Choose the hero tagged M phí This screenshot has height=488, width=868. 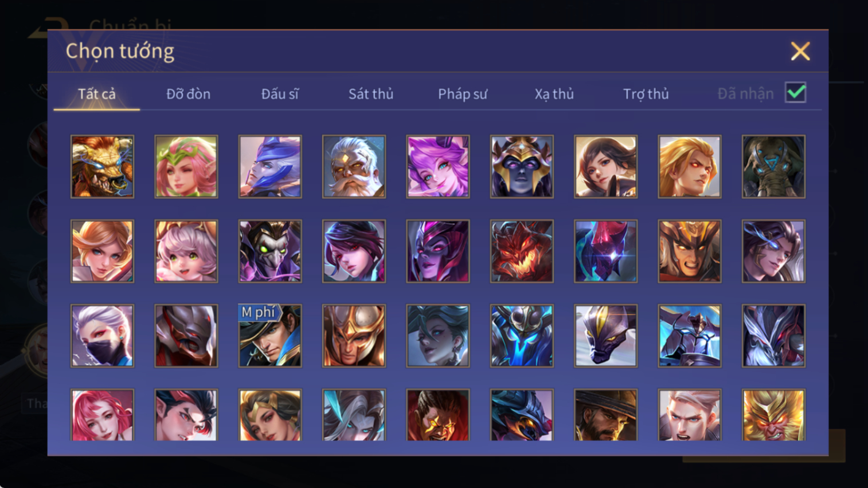(270, 336)
